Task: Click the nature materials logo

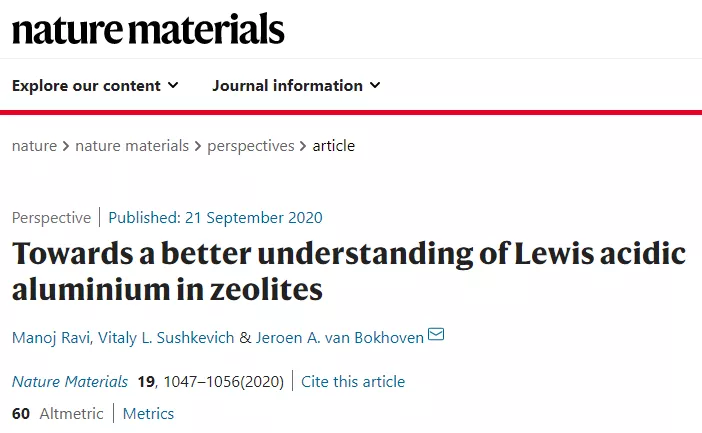Action: [x=148, y=29]
